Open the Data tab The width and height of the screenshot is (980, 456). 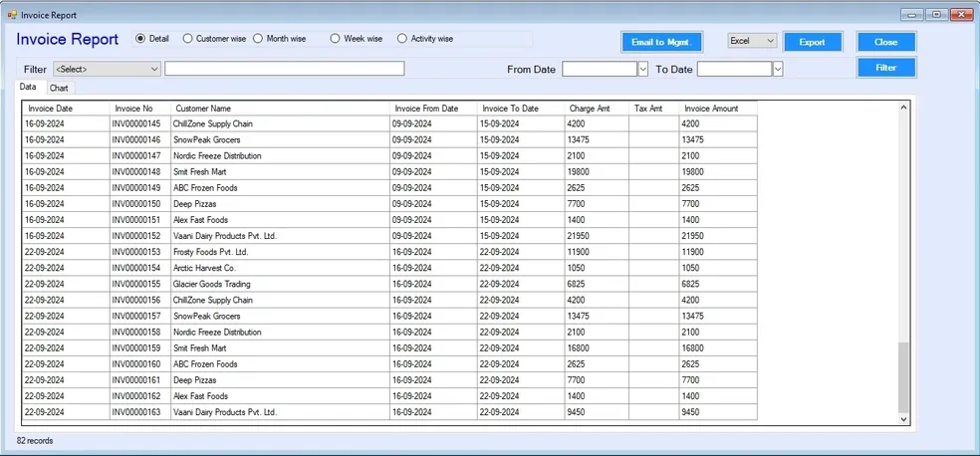28,88
